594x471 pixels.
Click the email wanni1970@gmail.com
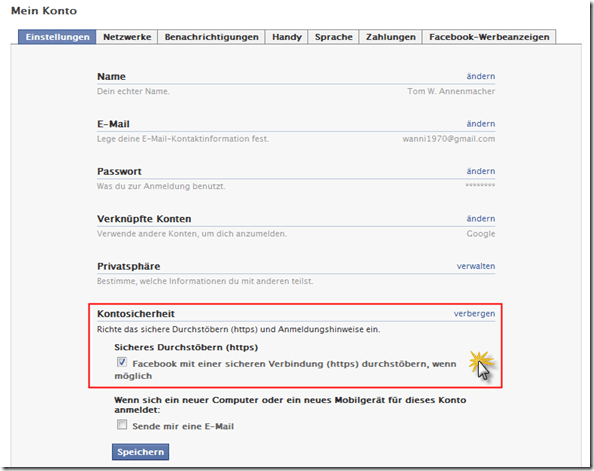[449, 139]
